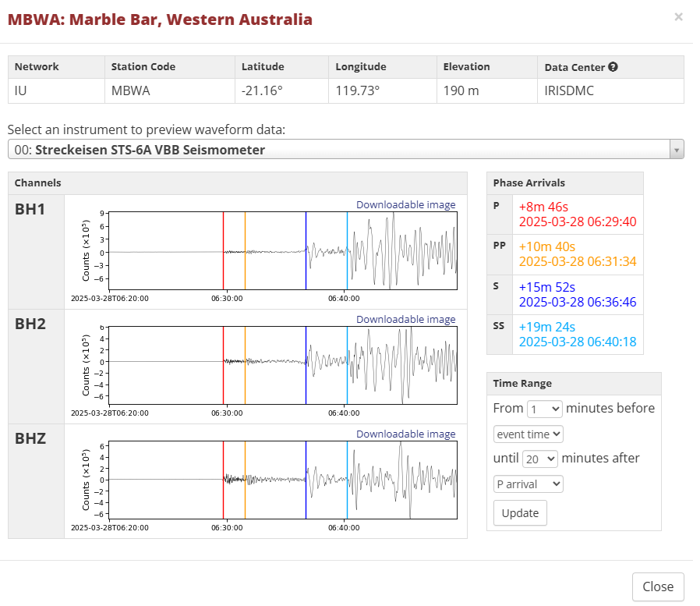This screenshot has height=606, width=700.
Task: Open the P arrival reference dropdown
Action: point(529,484)
